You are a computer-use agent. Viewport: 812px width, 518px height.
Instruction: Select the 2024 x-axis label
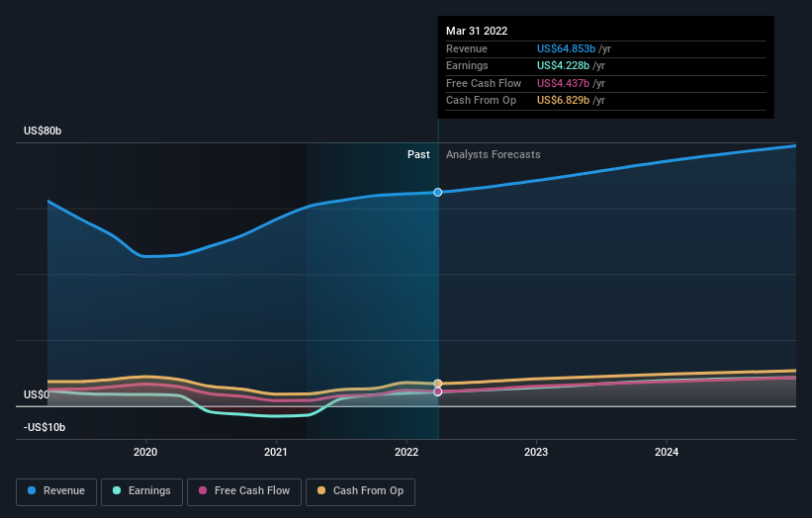(667, 452)
